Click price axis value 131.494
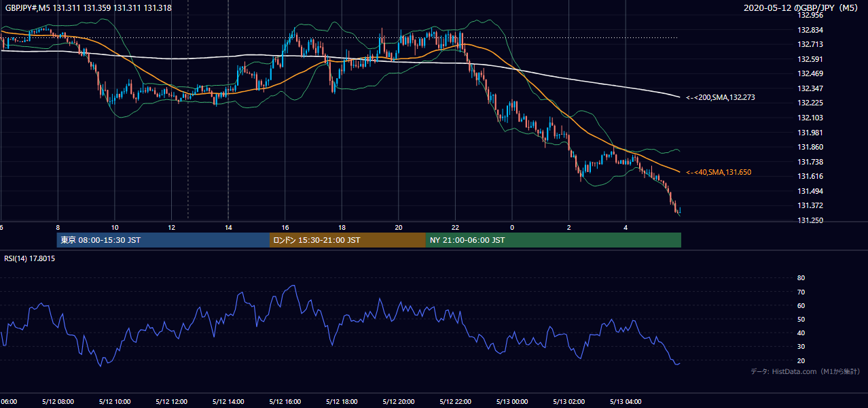 (x=810, y=191)
